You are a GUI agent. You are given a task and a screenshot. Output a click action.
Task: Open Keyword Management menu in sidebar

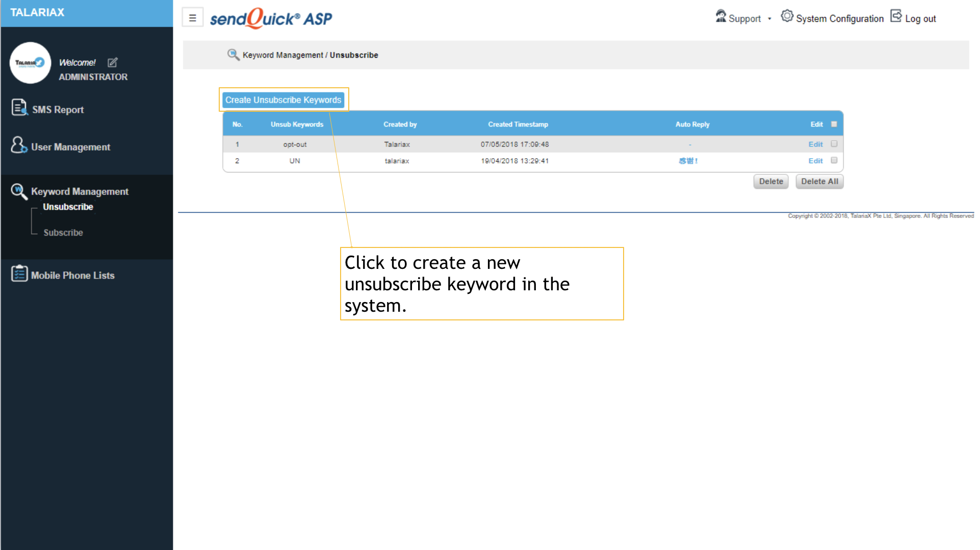(80, 191)
